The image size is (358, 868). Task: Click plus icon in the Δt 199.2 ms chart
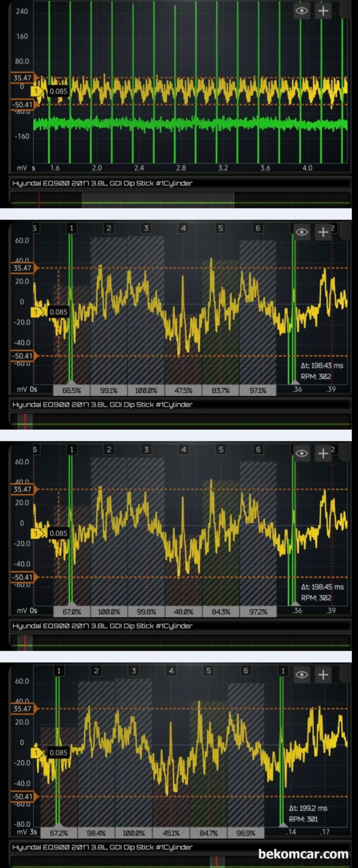323,675
